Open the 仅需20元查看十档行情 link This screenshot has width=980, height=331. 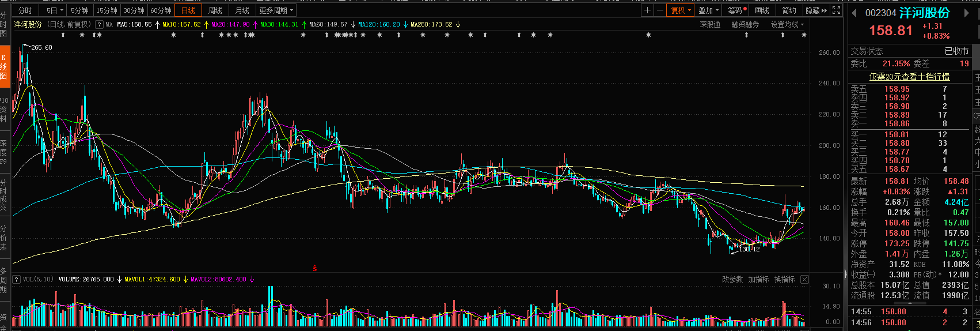[x=909, y=77]
